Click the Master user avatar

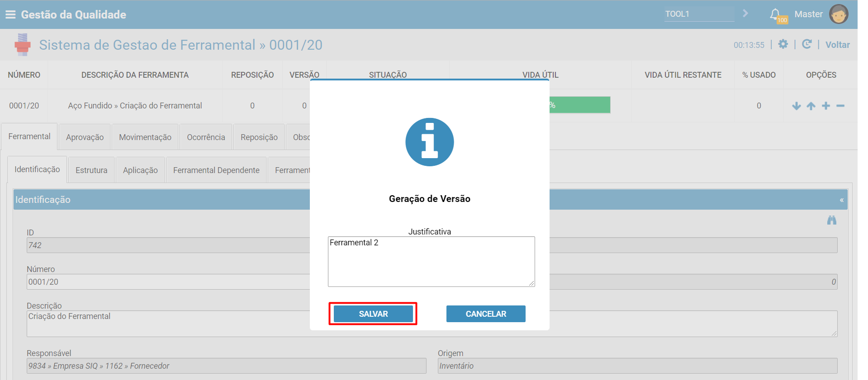(x=839, y=14)
